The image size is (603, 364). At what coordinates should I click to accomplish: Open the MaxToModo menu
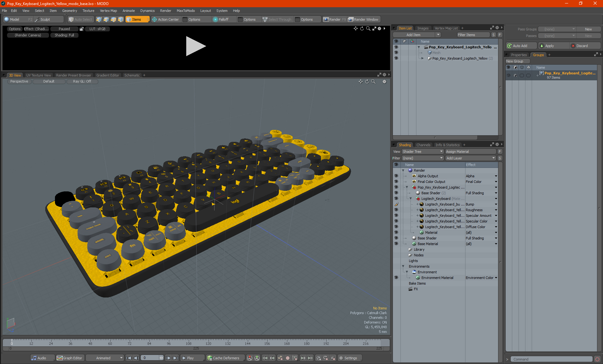[186, 11]
